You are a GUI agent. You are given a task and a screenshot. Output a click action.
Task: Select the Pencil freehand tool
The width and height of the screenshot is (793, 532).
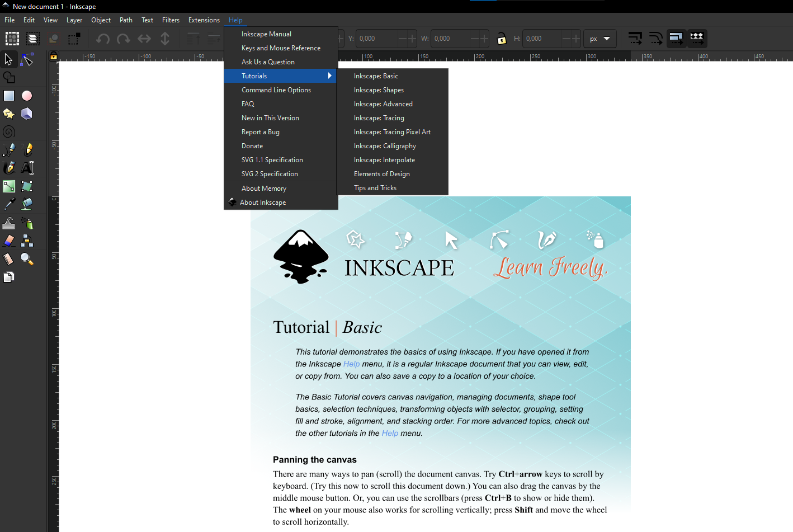27,150
